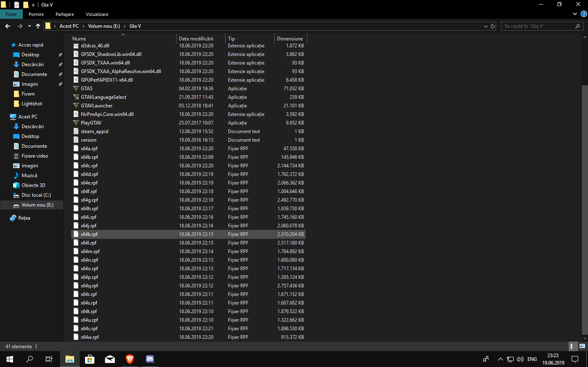The height and width of the screenshot is (367, 588).
Task: Select the d3dcsx_46.dll file
Action: pos(188,46)
